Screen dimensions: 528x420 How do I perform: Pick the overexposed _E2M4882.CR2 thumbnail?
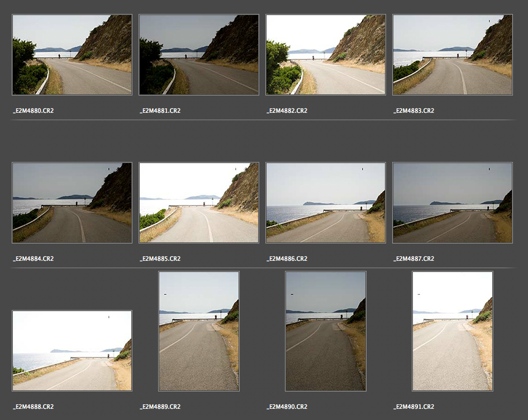click(326, 55)
